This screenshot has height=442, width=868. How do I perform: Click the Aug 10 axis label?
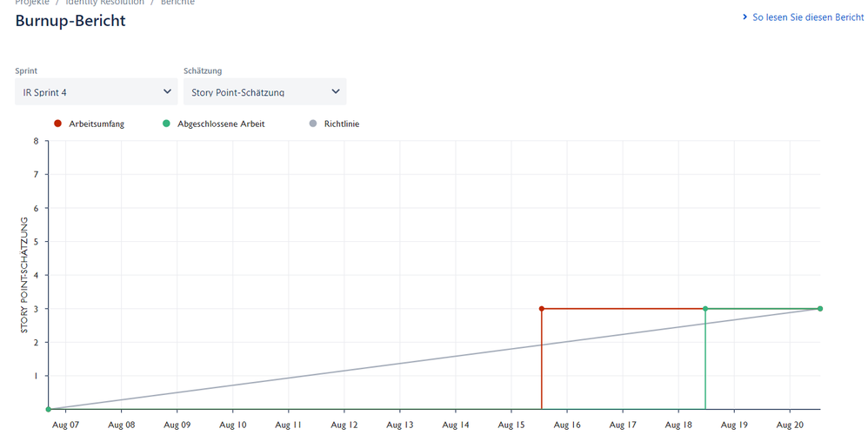233,425
